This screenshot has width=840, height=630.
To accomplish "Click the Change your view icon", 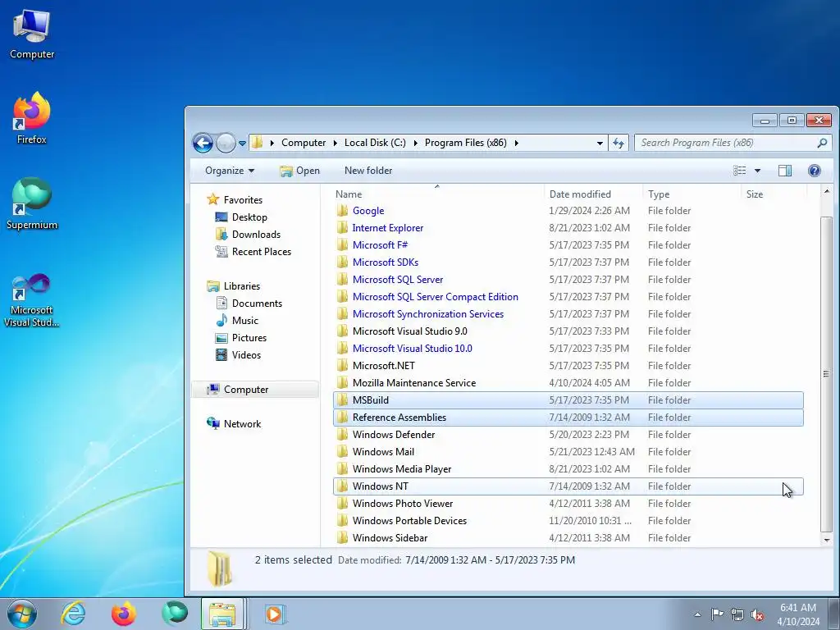I will [740, 171].
